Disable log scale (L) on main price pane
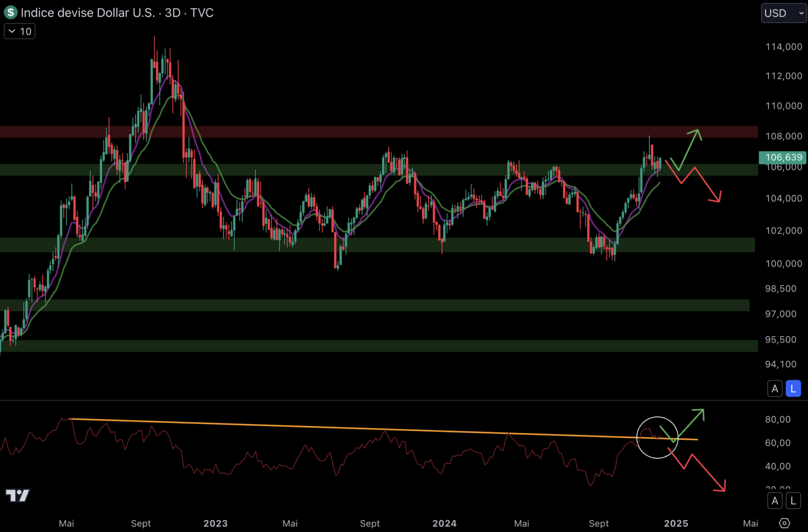This screenshot has width=808, height=532. [793, 389]
